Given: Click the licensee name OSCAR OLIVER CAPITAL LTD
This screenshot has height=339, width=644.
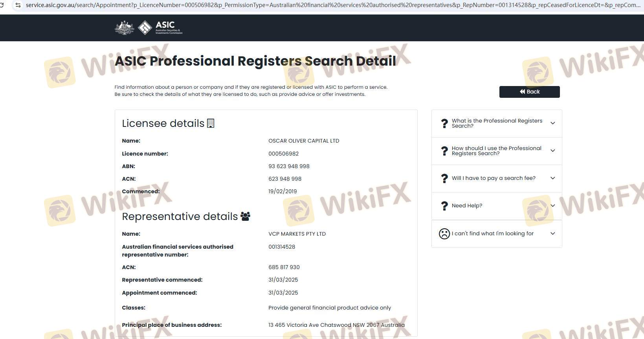Looking at the screenshot, I should pyautogui.click(x=303, y=141).
